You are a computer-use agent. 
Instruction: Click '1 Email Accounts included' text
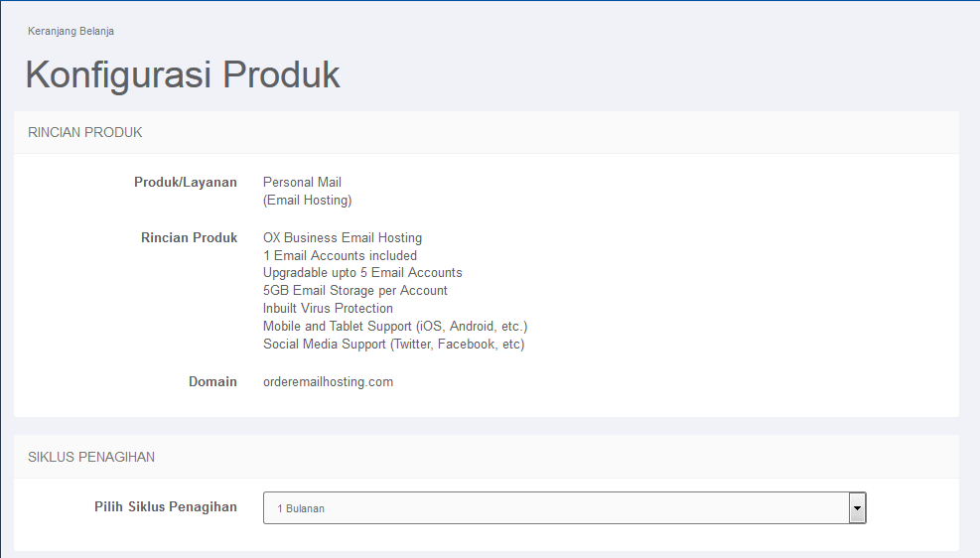(340, 255)
